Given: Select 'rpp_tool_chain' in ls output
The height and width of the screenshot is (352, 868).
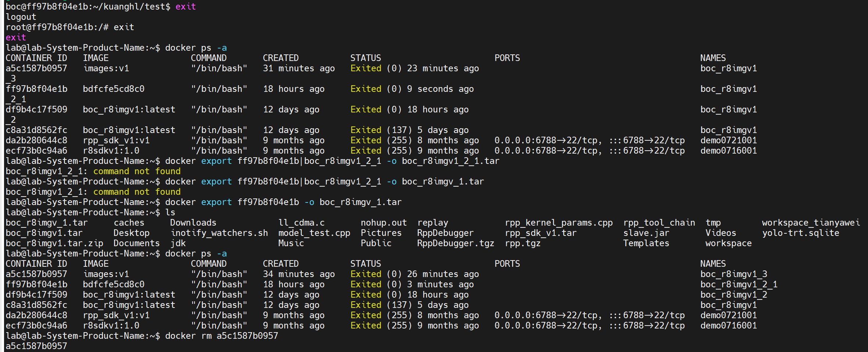Looking at the screenshot, I should [659, 223].
